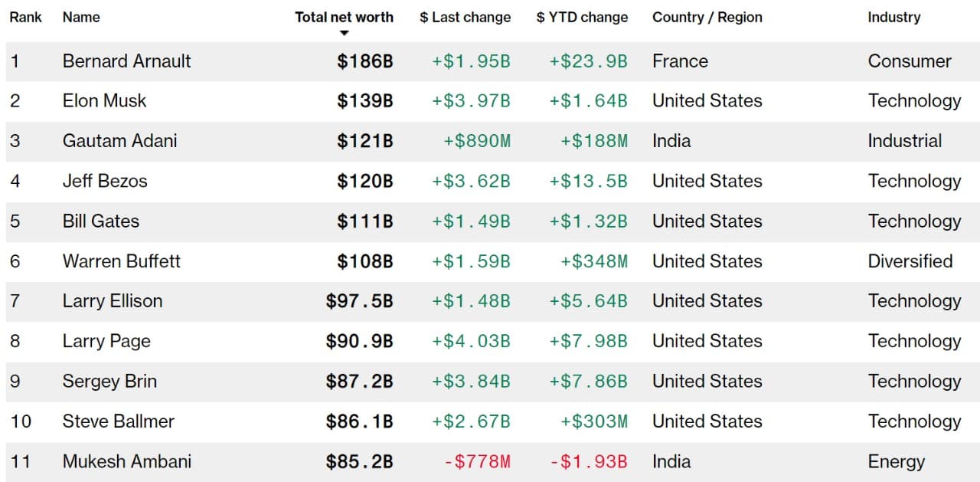The width and height of the screenshot is (980, 482).
Task: Open Larry Ellison's profile
Action: 113,301
